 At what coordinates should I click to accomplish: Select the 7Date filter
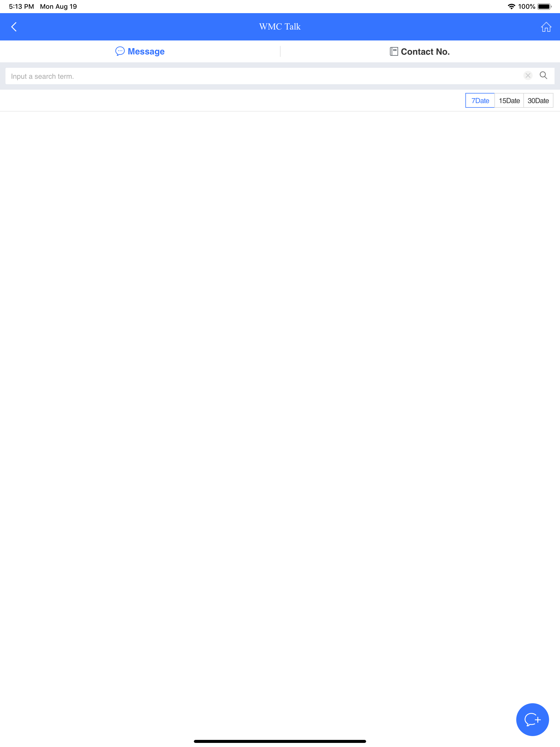[x=480, y=100]
